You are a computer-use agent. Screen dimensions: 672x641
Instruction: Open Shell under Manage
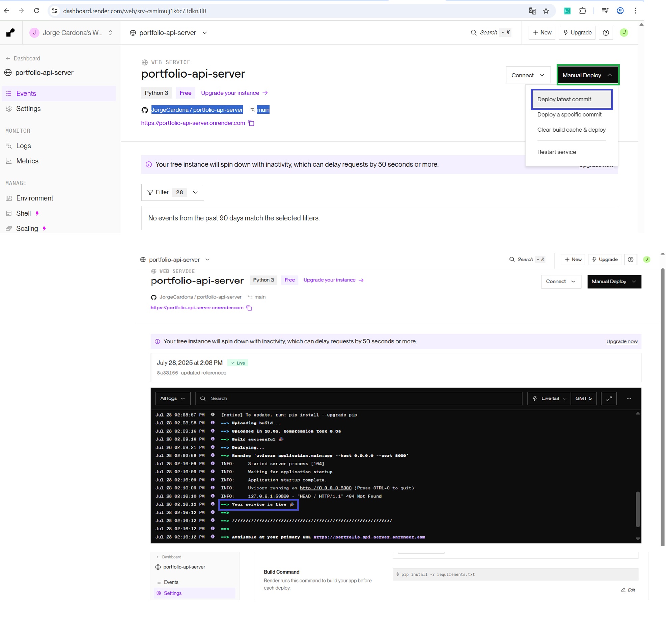point(59,213)
